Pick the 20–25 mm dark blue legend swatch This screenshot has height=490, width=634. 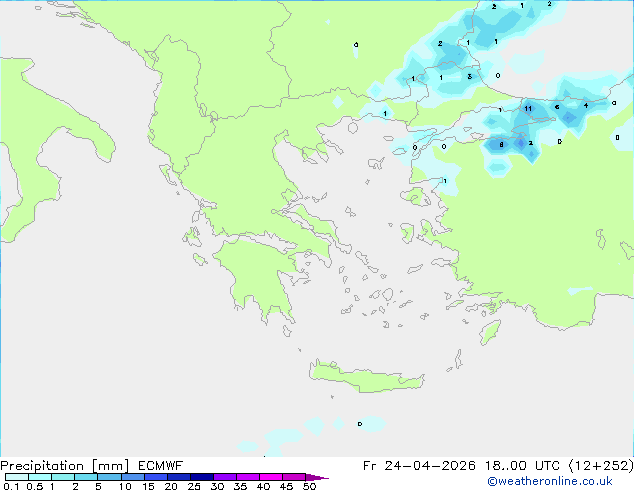[x=178, y=477]
